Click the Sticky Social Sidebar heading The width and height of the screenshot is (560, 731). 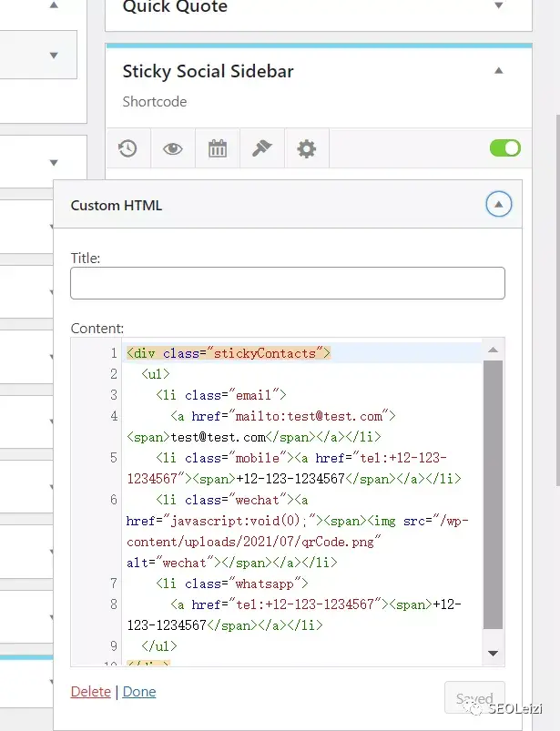point(208,71)
